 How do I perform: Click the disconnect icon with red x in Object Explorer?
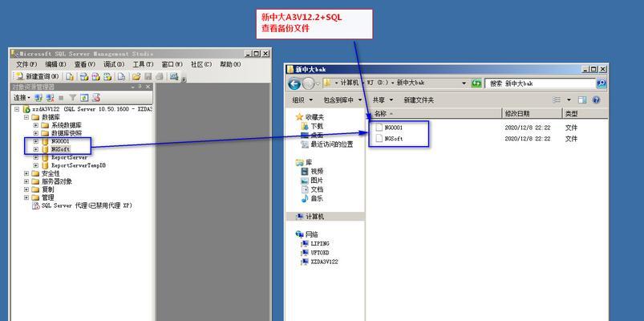click(x=50, y=98)
